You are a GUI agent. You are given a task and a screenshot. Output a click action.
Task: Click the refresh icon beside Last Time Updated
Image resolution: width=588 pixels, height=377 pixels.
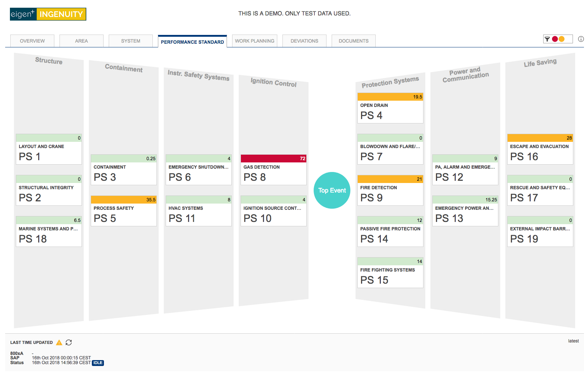[x=69, y=342]
